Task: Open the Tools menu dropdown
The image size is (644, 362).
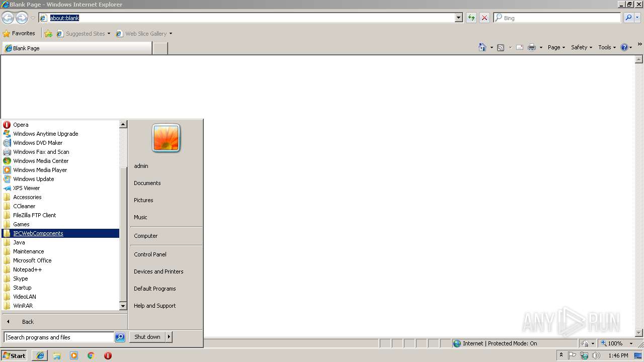Action: 607,47
